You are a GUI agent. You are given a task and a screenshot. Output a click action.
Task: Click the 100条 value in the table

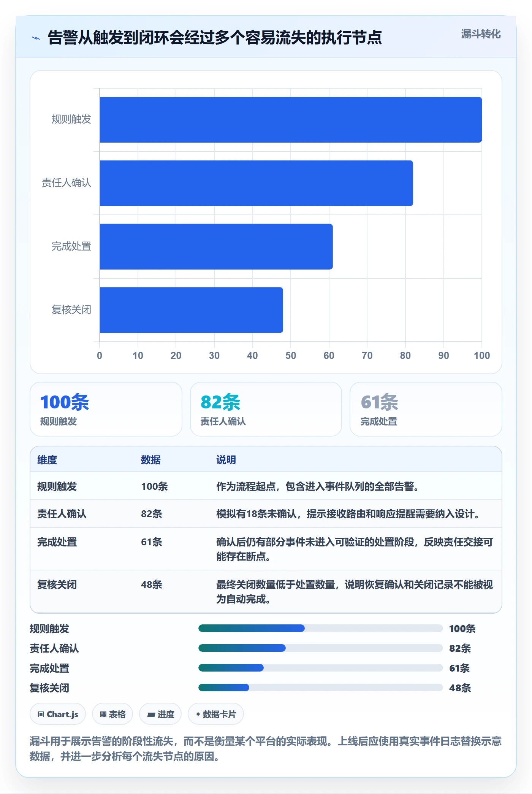154,486
